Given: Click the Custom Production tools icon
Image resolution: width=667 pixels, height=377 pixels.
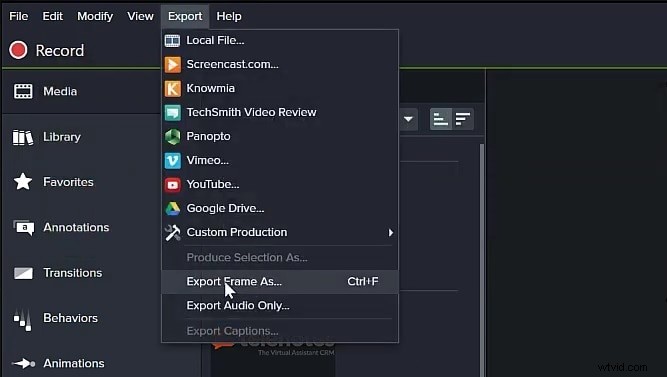Looking at the screenshot, I should coord(173,233).
